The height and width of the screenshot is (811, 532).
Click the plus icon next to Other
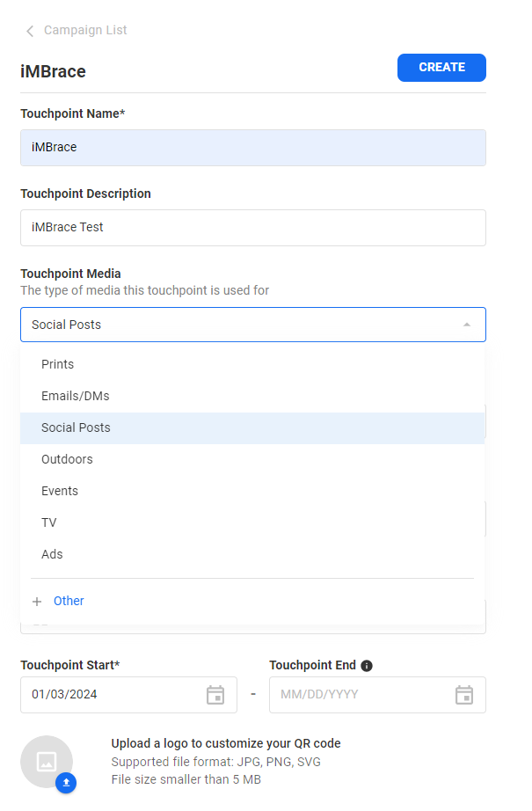click(x=37, y=602)
